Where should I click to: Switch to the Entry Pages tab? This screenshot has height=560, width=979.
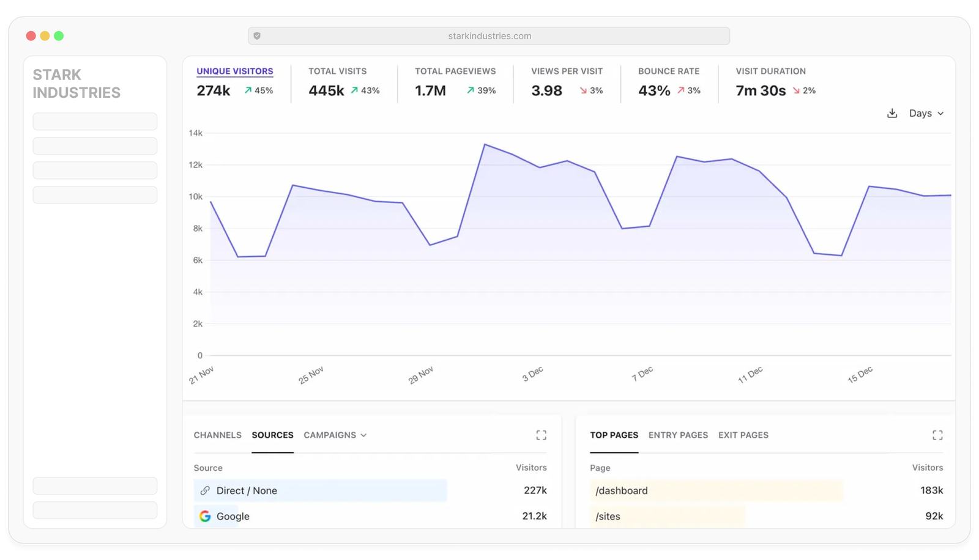[x=678, y=435]
